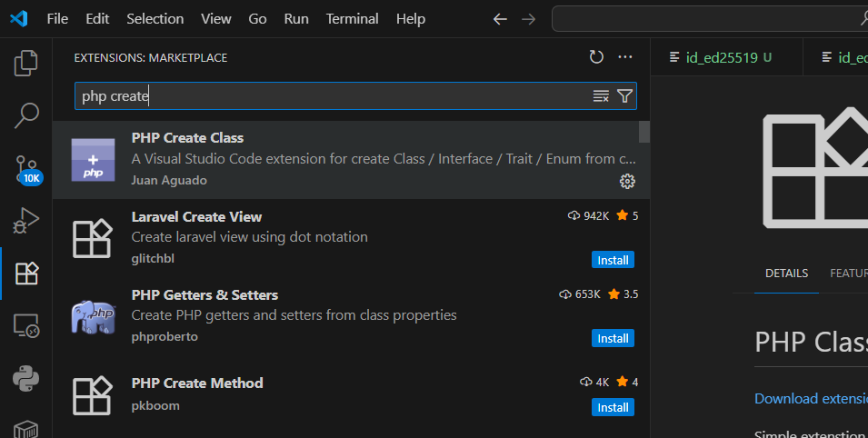Select the Laravel Create View result
Image resolution: width=868 pixels, height=438 pixels.
pos(351,238)
